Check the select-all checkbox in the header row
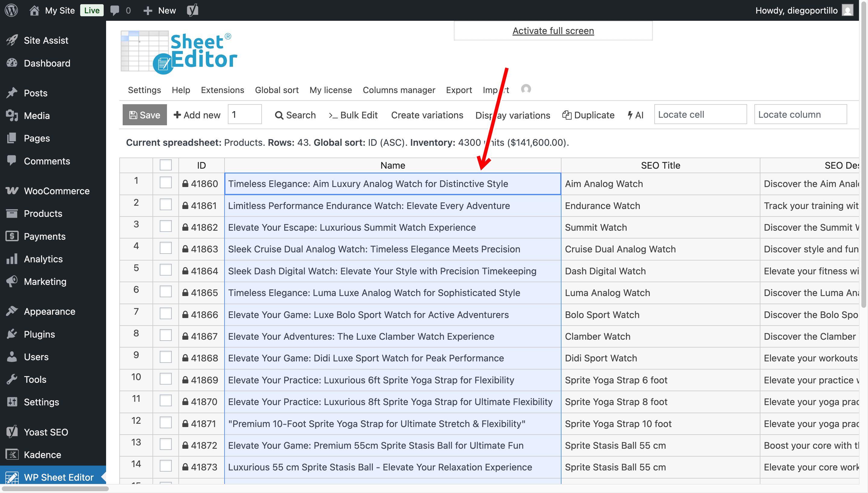The width and height of the screenshot is (868, 493). (166, 165)
